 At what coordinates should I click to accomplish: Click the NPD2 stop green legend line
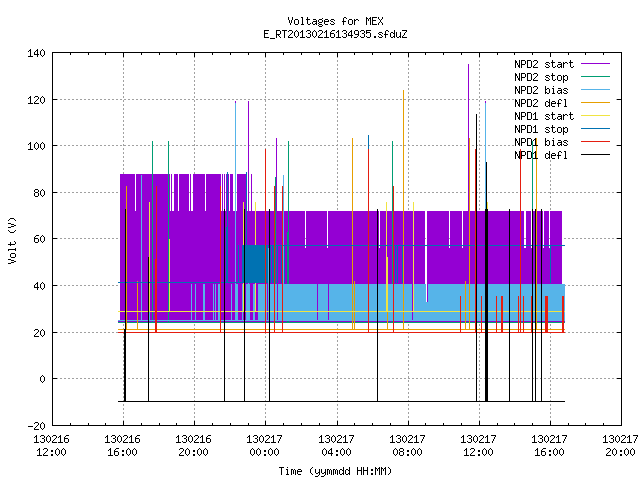pyautogui.click(x=595, y=77)
